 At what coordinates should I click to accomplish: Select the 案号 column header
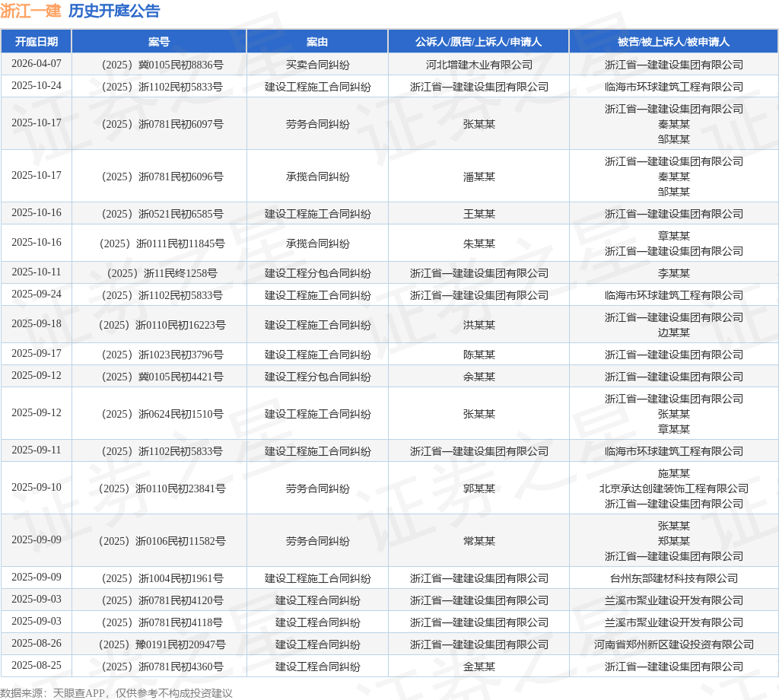pos(159,42)
